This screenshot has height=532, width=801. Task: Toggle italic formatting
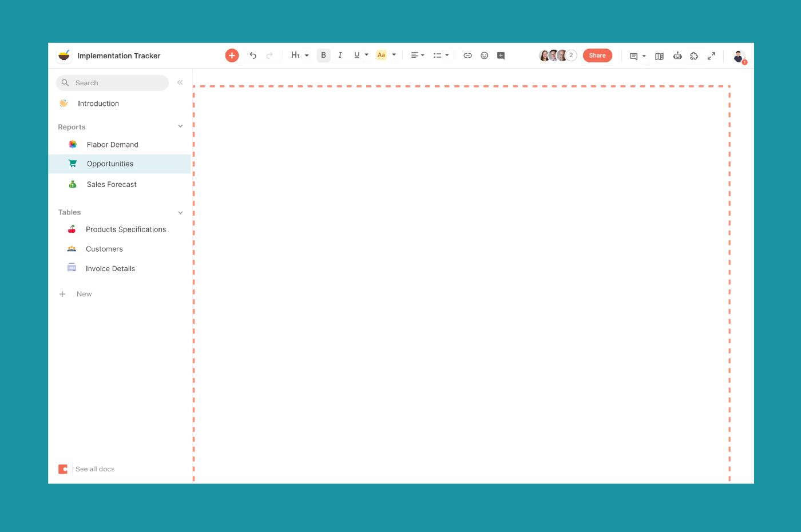[340, 55]
